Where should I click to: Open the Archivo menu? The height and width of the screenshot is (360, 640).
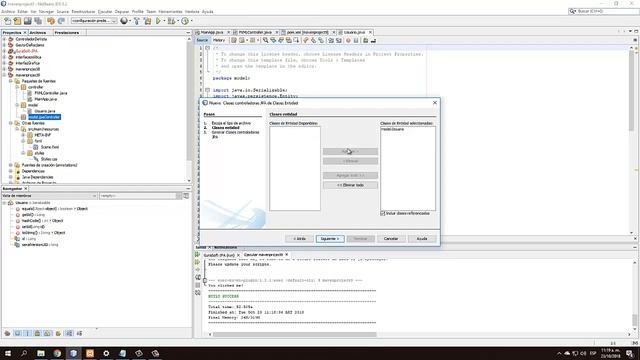8,11
